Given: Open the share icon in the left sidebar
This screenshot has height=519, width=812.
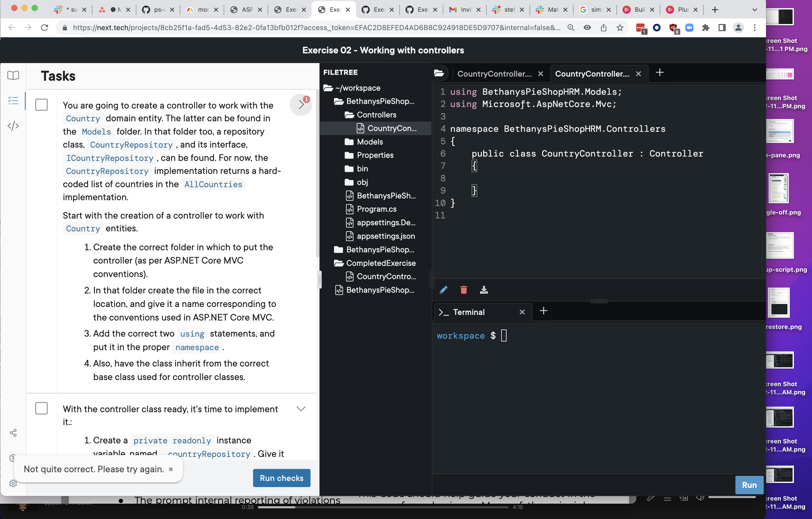Looking at the screenshot, I should coord(13,433).
